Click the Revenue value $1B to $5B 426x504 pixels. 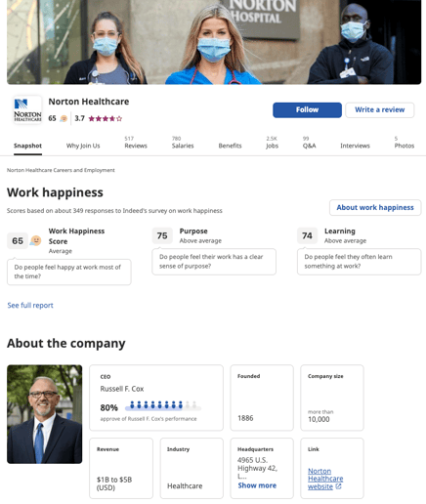coord(114,483)
